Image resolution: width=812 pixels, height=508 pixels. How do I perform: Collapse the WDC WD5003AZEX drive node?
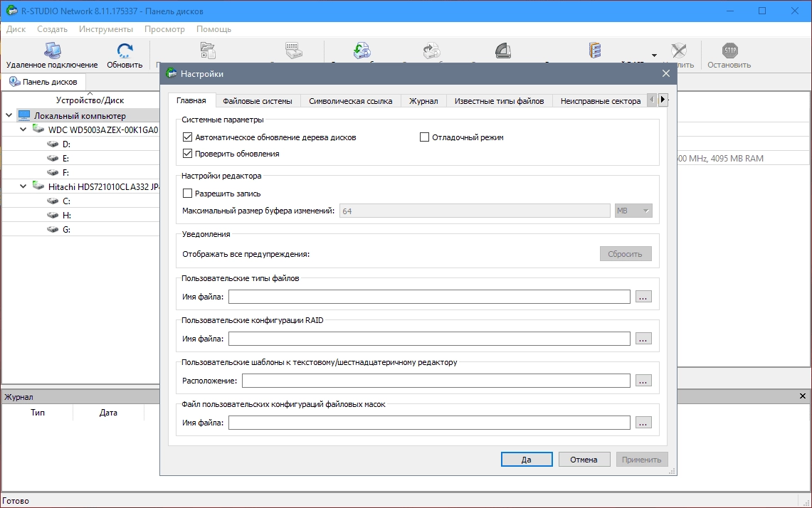point(23,129)
